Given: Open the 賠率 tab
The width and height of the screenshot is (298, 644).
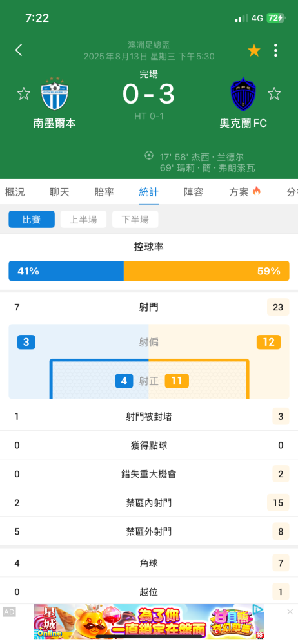Looking at the screenshot, I should [104, 192].
